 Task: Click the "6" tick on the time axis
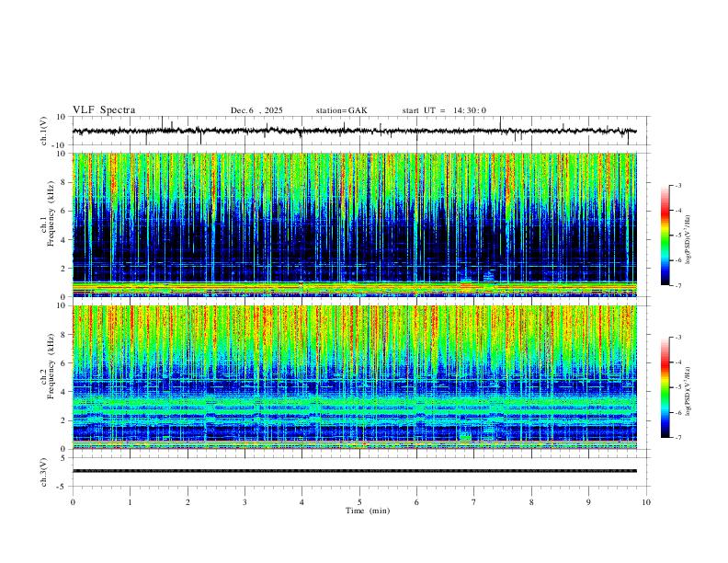416,502
